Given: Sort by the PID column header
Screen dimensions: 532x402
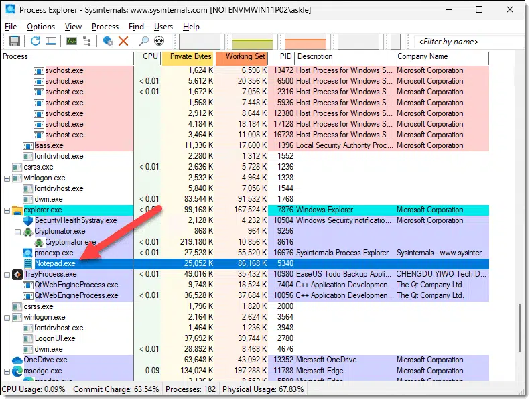Looking at the screenshot, I should click(x=281, y=57).
